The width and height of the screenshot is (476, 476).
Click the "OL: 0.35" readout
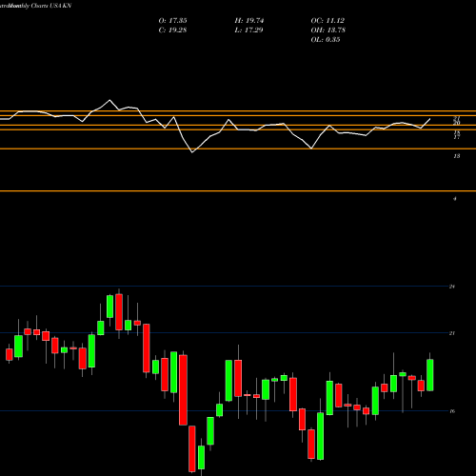pyautogui.click(x=326, y=40)
